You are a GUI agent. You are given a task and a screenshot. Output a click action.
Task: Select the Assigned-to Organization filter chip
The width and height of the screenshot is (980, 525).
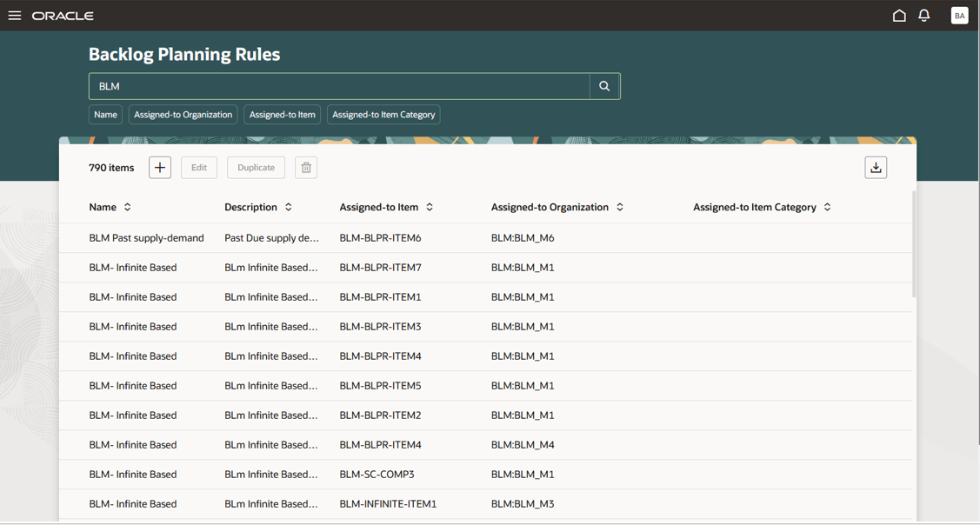coord(183,114)
